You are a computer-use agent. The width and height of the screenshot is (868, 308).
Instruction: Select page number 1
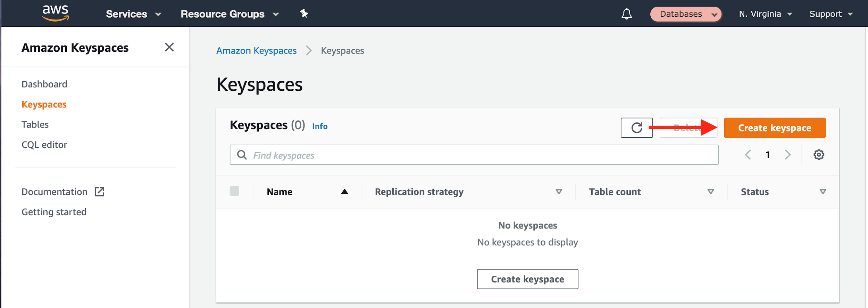click(x=768, y=155)
